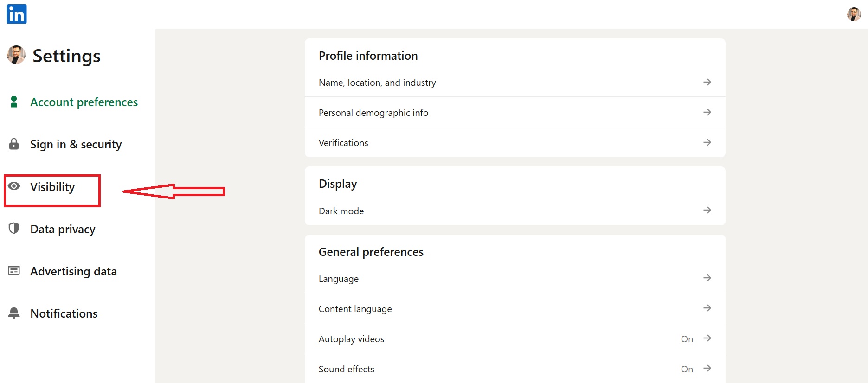Screen dimensions: 868x383
Task: Open the profile avatar menu at top right
Action: 854,14
